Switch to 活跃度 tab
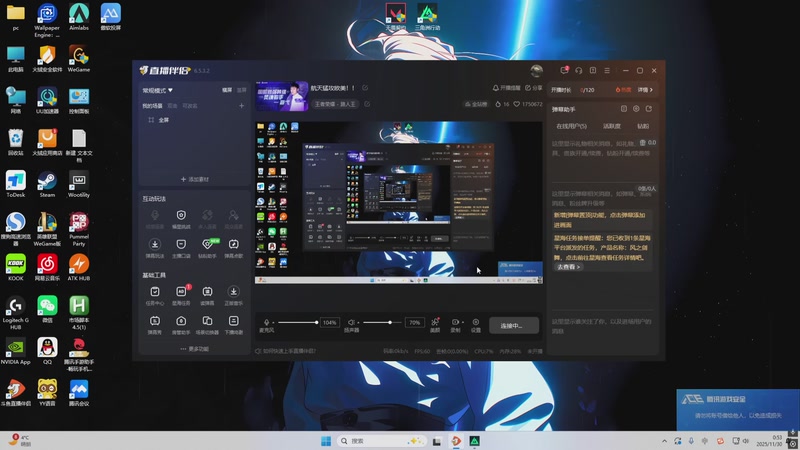The width and height of the screenshot is (800, 450). 612,126
